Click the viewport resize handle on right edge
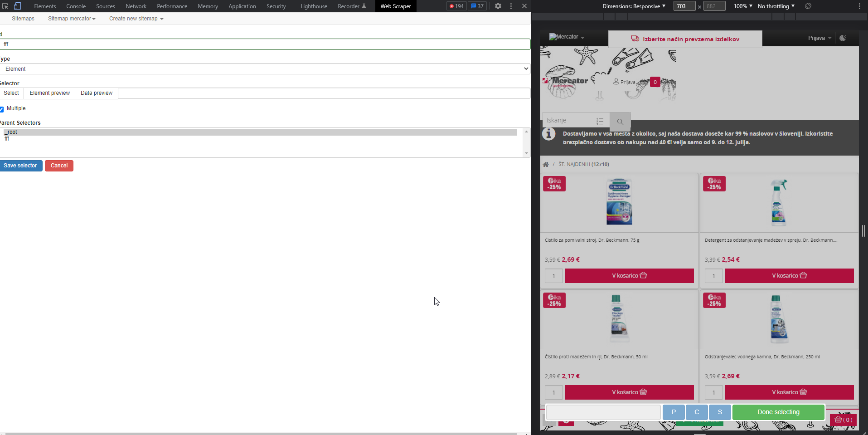Viewport: 868px width, 435px height. (863, 231)
